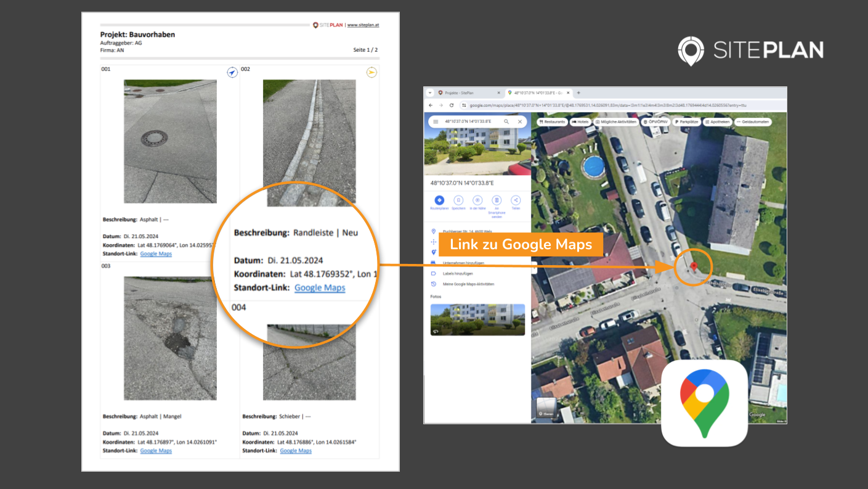Select the ÖPNV transit chip
This screenshot has width=868, height=489.
tap(656, 122)
